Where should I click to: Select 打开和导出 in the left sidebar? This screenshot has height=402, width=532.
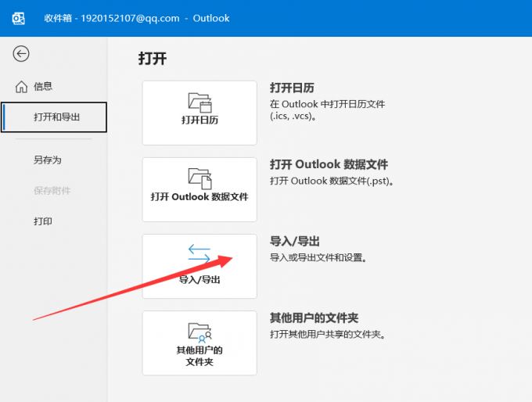(56, 117)
